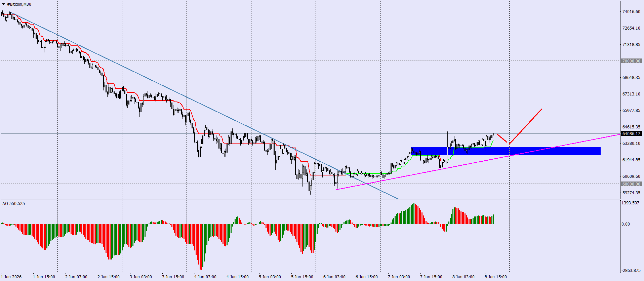
Task: Click the 2 Jun 15:00 time label
Action: pos(109,277)
